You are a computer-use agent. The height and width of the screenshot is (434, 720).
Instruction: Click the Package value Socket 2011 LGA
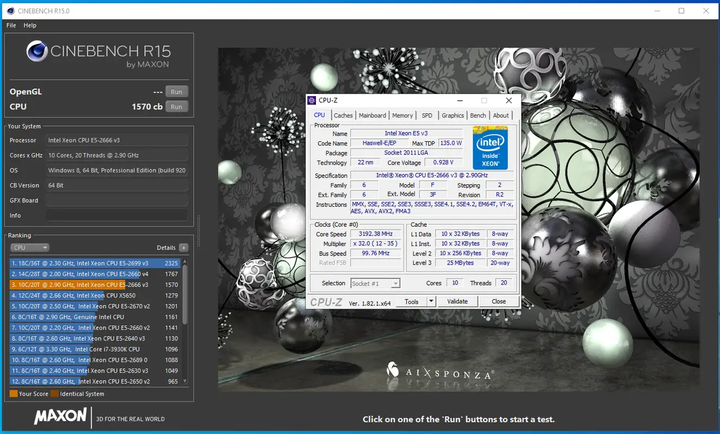[406, 153]
